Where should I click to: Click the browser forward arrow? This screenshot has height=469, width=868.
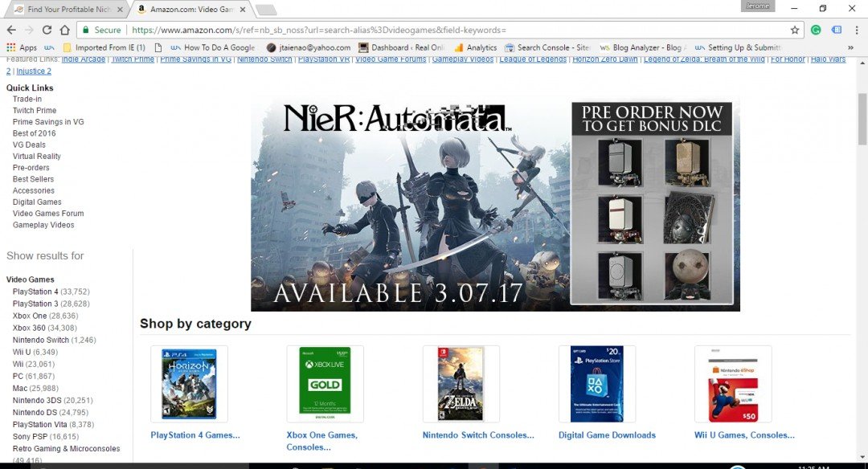click(29, 30)
